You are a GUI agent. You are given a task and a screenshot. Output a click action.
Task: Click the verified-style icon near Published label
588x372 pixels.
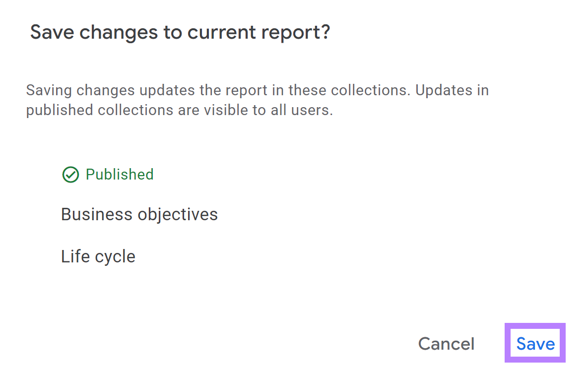coord(70,175)
